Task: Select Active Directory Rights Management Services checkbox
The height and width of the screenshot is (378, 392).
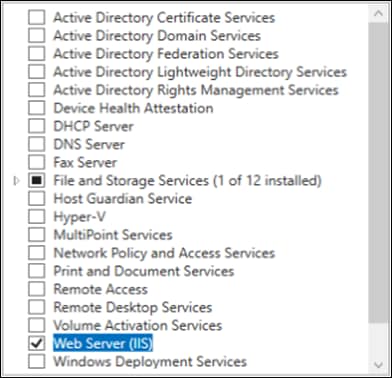Action: pos(37,90)
